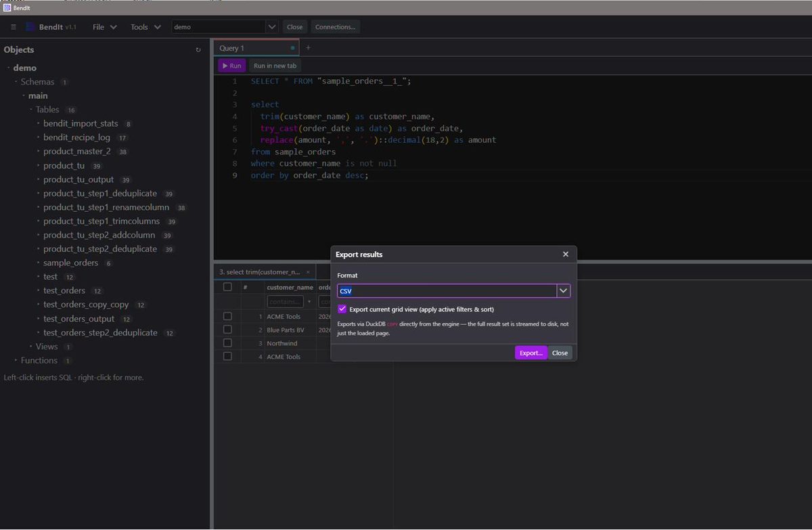The width and height of the screenshot is (812, 530).
Task: Select product_tu_output table
Action: point(78,179)
